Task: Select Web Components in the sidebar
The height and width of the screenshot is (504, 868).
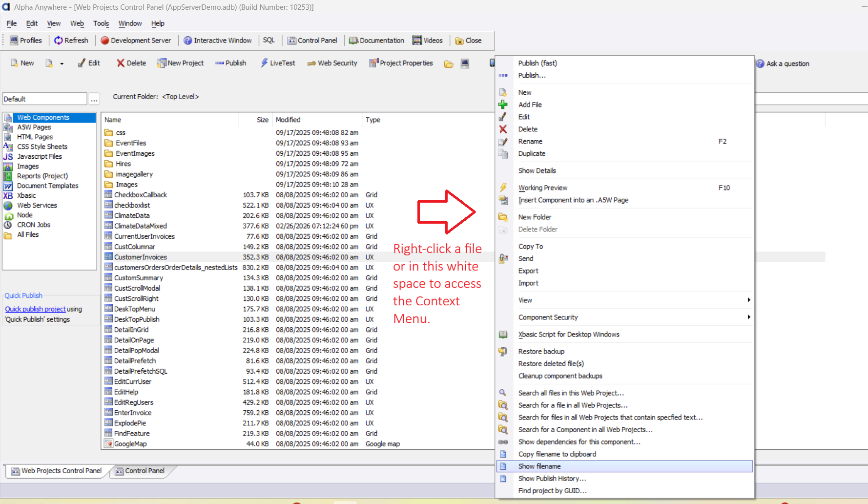Action: pos(49,118)
